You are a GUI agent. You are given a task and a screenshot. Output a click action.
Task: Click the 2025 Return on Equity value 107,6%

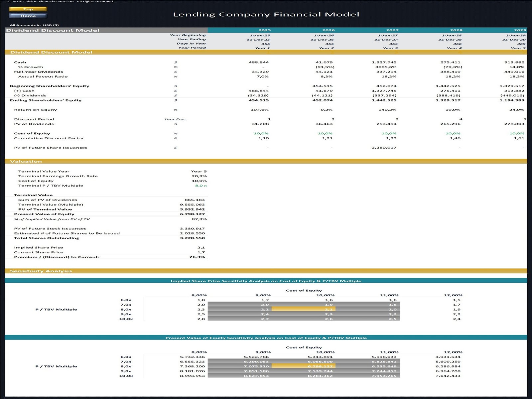(x=259, y=110)
